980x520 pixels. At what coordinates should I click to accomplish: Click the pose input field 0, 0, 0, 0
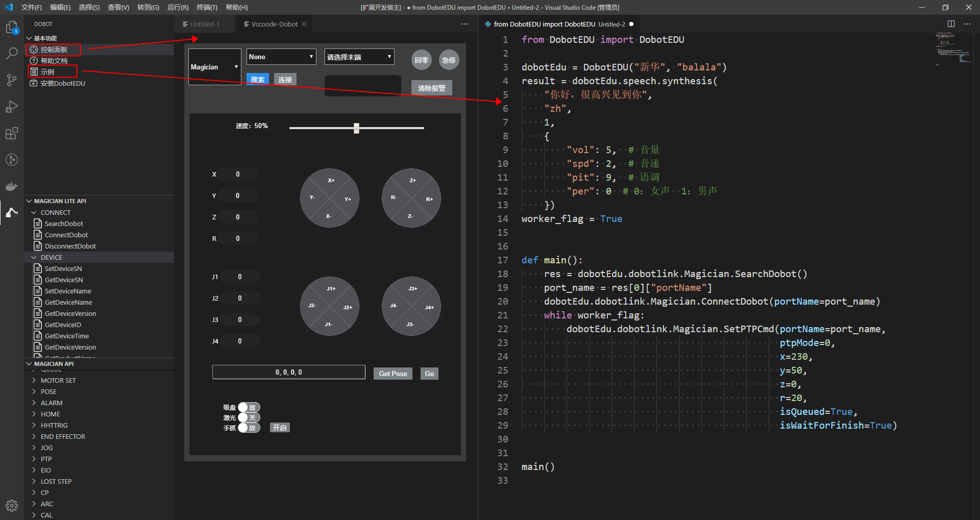[289, 372]
